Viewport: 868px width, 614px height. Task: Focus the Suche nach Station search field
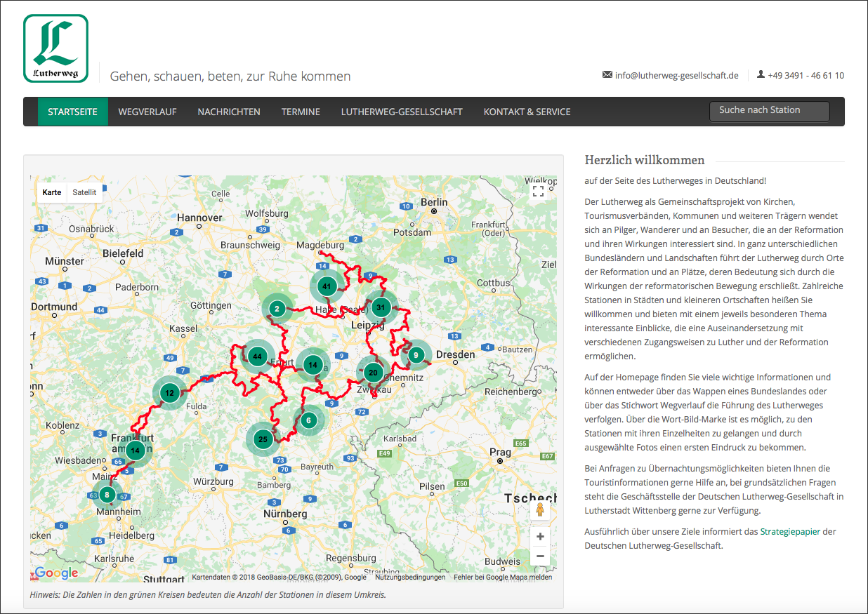click(x=770, y=111)
